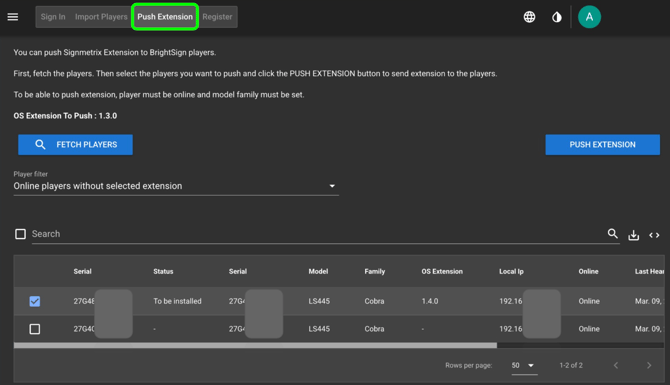Click the FETCH PLAYERS button

tap(75, 144)
